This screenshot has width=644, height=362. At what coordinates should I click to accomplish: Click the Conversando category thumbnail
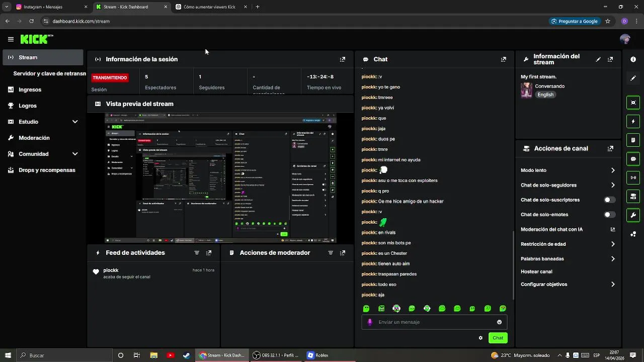[x=526, y=90]
